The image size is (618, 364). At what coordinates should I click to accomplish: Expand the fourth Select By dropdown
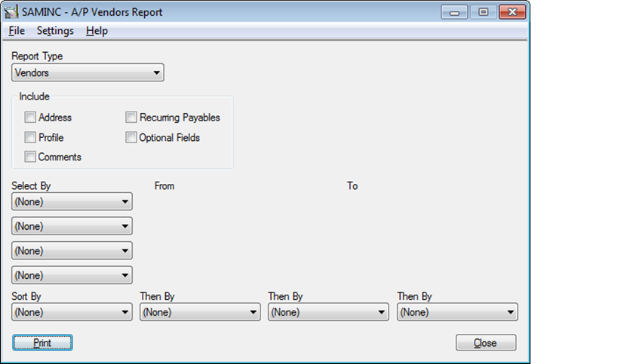pos(72,275)
